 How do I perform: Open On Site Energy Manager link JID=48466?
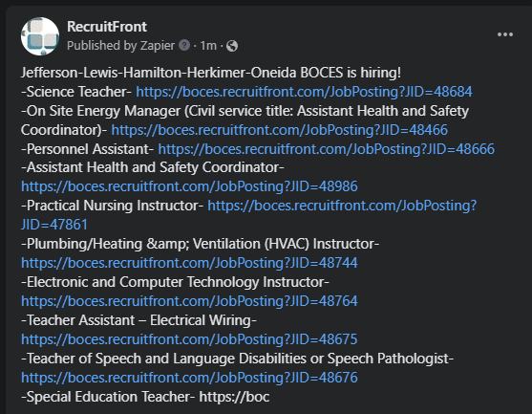[280, 130]
